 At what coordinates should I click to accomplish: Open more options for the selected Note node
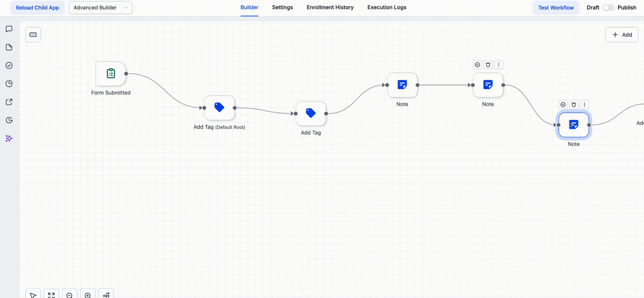[x=584, y=104]
